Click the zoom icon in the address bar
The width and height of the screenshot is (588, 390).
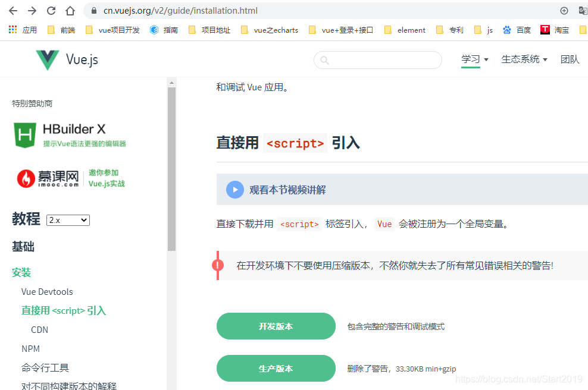pyautogui.click(x=564, y=10)
